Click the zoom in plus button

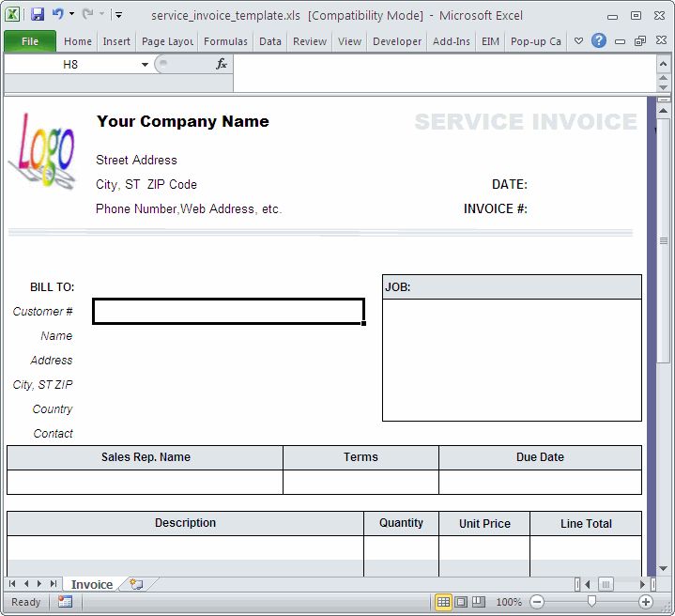pyautogui.click(x=646, y=602)
